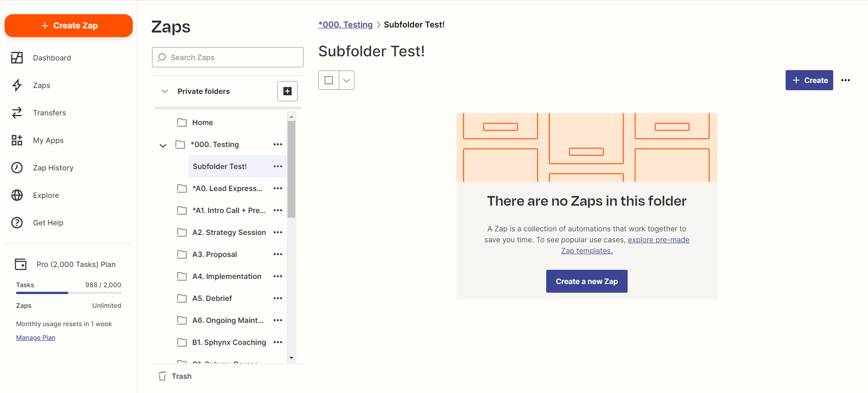Open more options for A5. Debrief folder
This screenshot has width=868, height=393.
[278, 298]
